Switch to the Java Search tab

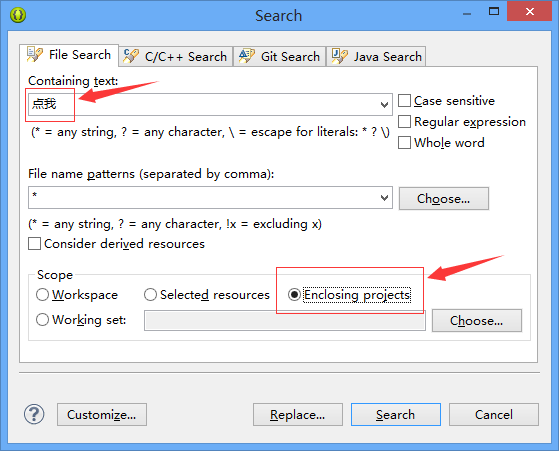click(x=376, y=56)
